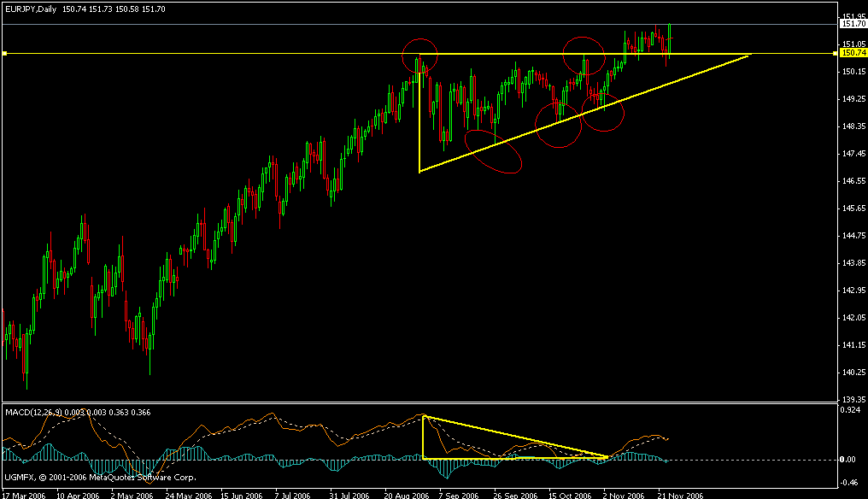Click the EURJPY,Daily chart title text
The width and height of the screenshot is (868, 499).
(31, 9)
